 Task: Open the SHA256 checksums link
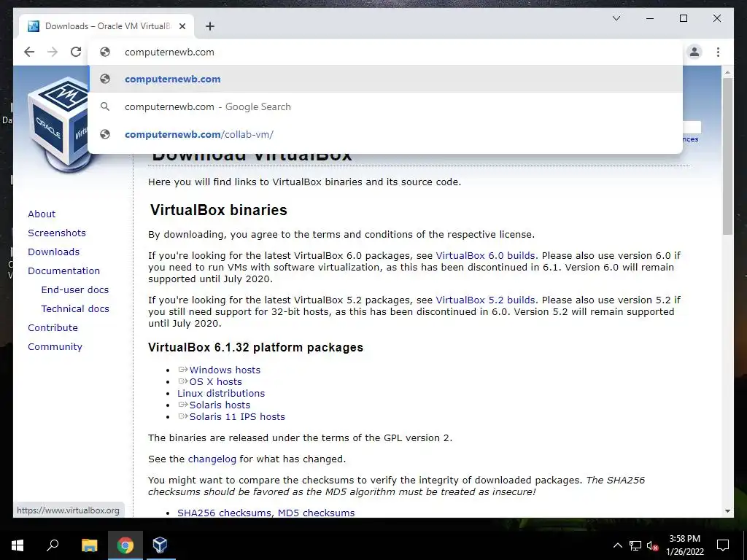(x=225, y=513)
